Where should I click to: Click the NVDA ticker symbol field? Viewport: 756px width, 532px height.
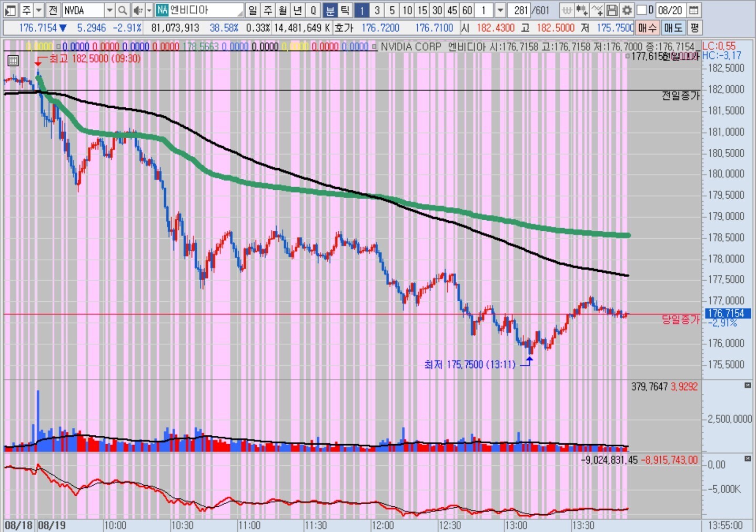point(83,10)
